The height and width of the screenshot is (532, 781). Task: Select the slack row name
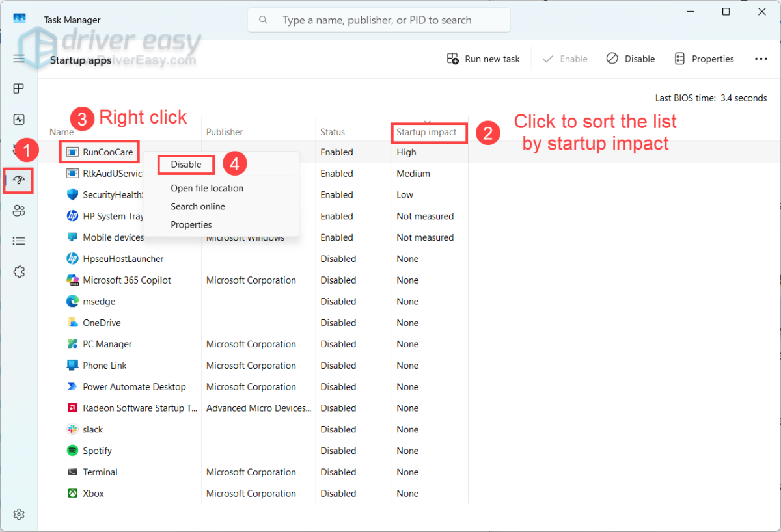(93, 429)
